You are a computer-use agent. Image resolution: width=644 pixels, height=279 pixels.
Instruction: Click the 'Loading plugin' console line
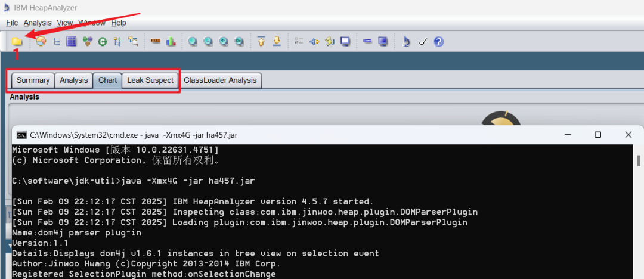(240, 222)
